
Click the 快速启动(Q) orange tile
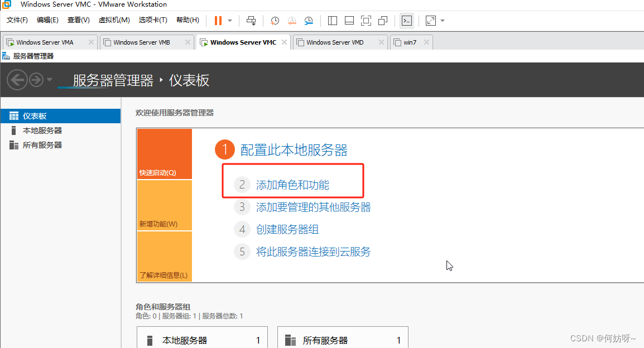coord(164,154)
